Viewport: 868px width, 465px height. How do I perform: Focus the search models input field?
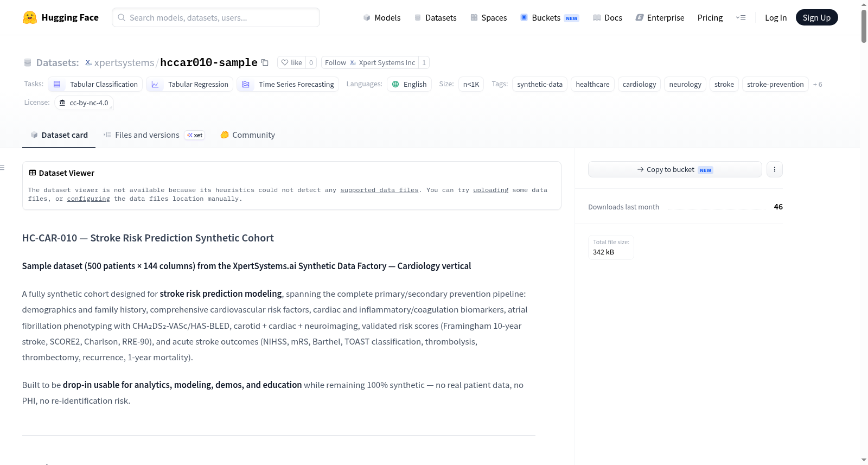pyautogui.click(x=216, y=17)
